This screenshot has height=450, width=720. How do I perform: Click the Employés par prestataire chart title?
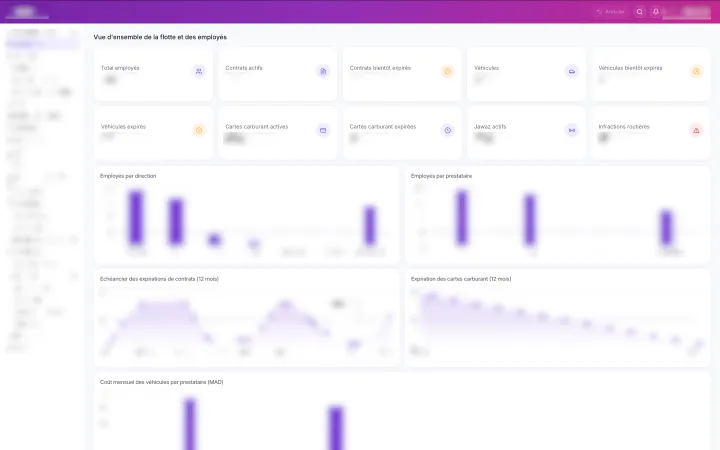point(441,176)
